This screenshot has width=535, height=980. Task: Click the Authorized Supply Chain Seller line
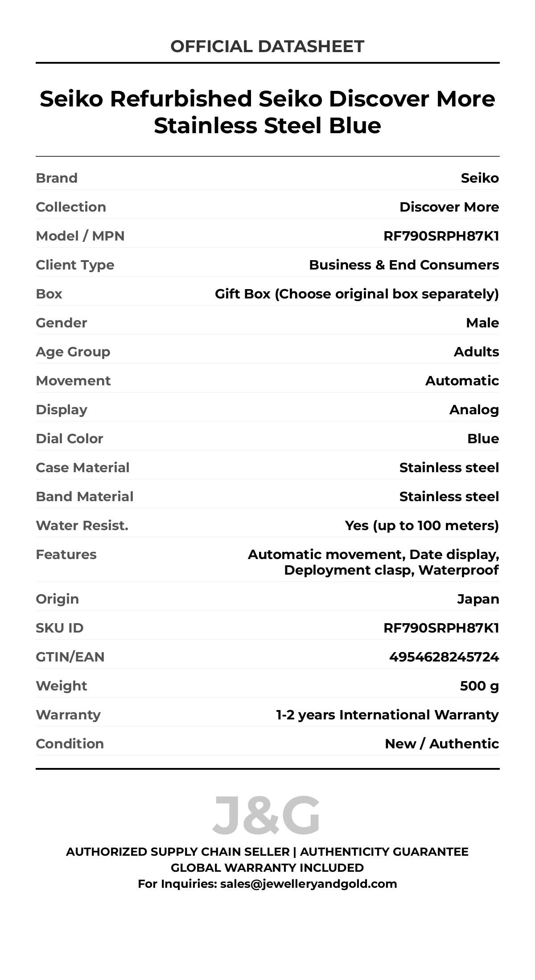pyautogui.click(x=267, y=852)
